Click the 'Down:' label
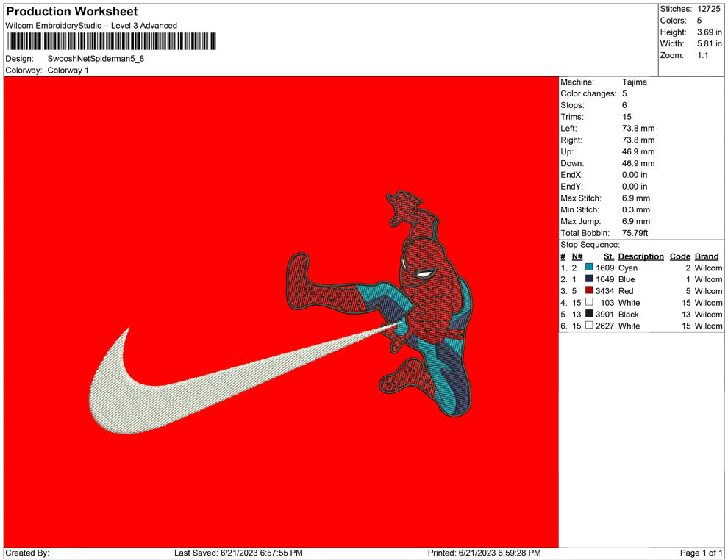The height and width of the screenshot is (560, 728). click(x=572, y=163)
